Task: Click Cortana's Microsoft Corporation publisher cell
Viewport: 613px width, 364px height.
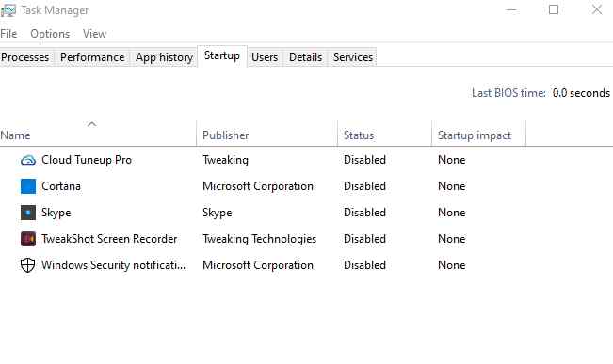Action: click(258, 186)
